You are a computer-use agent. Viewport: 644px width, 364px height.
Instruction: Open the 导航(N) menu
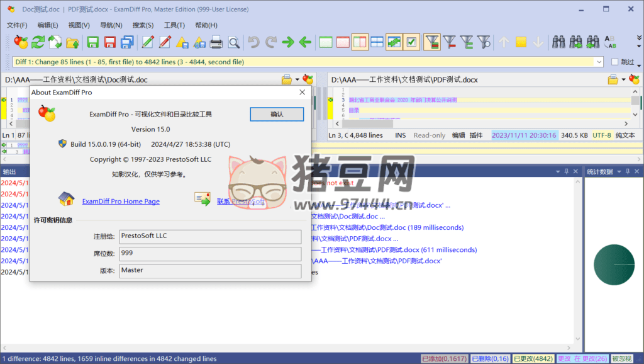click(111, 25)
